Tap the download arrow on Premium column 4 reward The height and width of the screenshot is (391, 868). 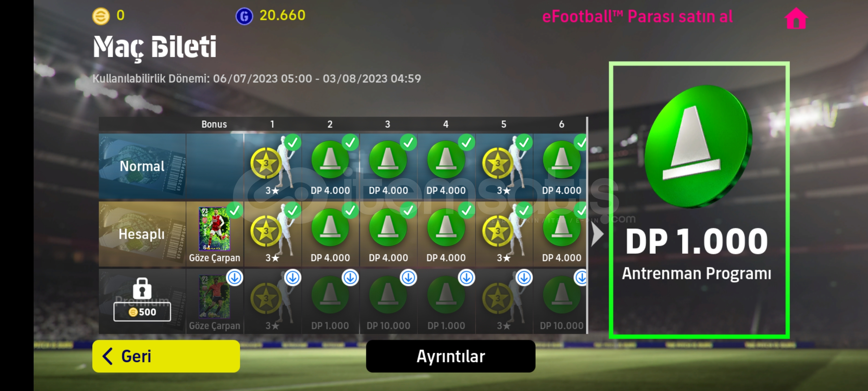pyautogui.click(x=466, y=278)
